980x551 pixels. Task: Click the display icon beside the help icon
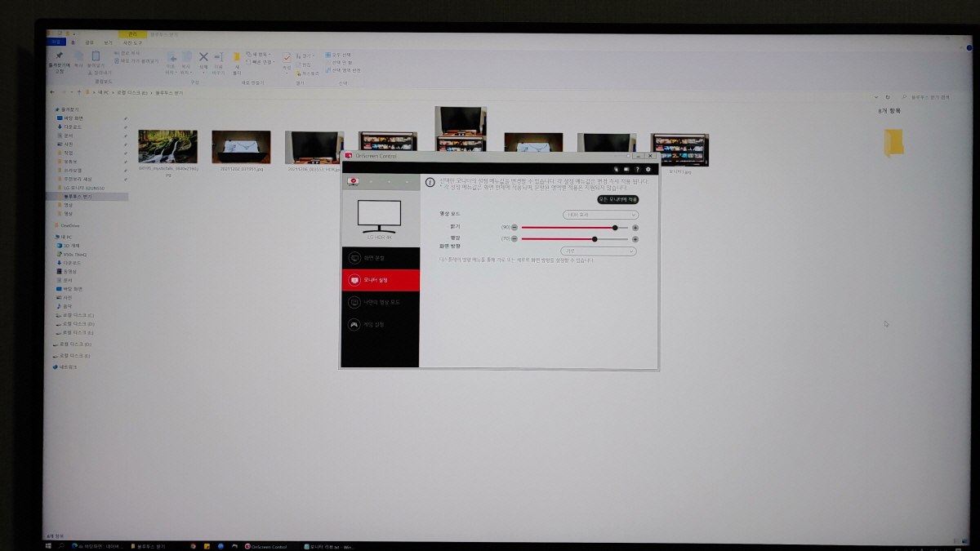tap(626, 169)
